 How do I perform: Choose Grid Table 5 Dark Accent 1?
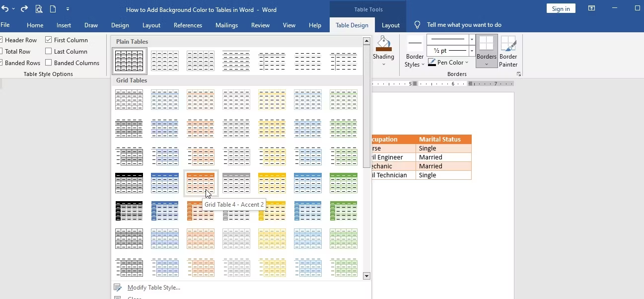165,211
